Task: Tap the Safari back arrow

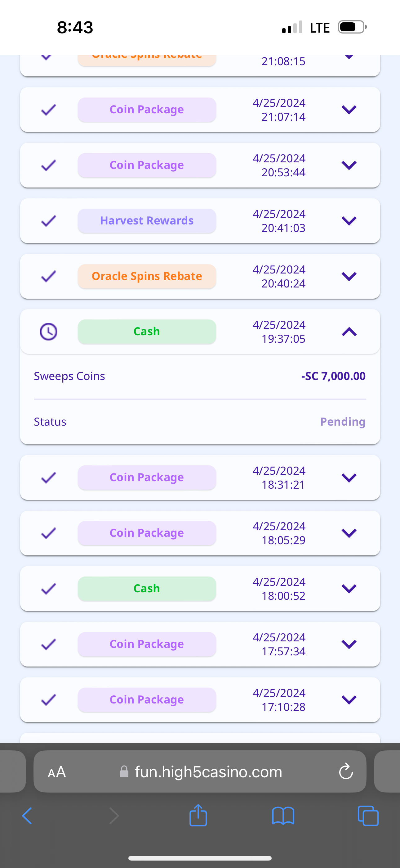Action: coord(27,816)
